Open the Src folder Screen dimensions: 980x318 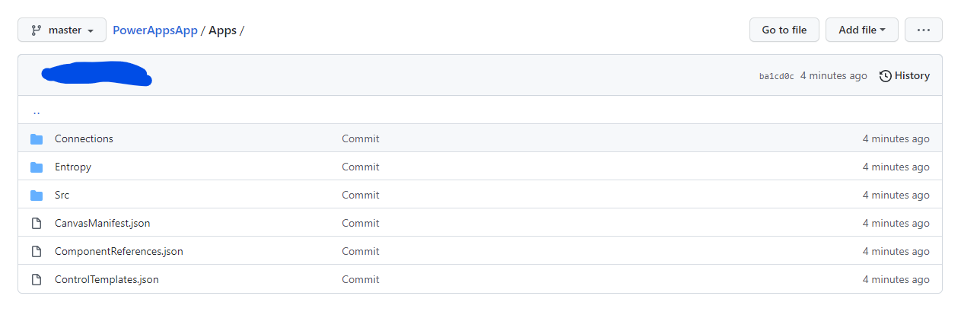coord(62,195)
